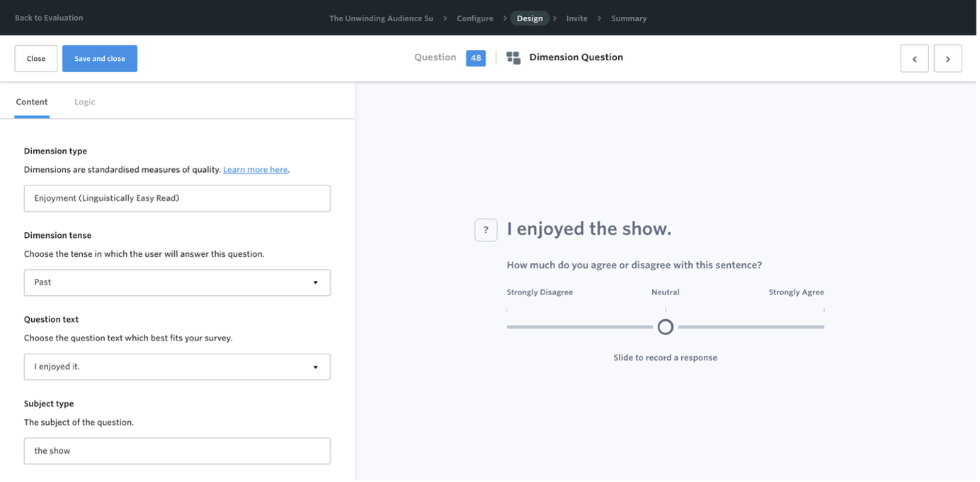980x482 pixels.
Task: Expand the Question text dropdown
Action: tap(177, 367)
